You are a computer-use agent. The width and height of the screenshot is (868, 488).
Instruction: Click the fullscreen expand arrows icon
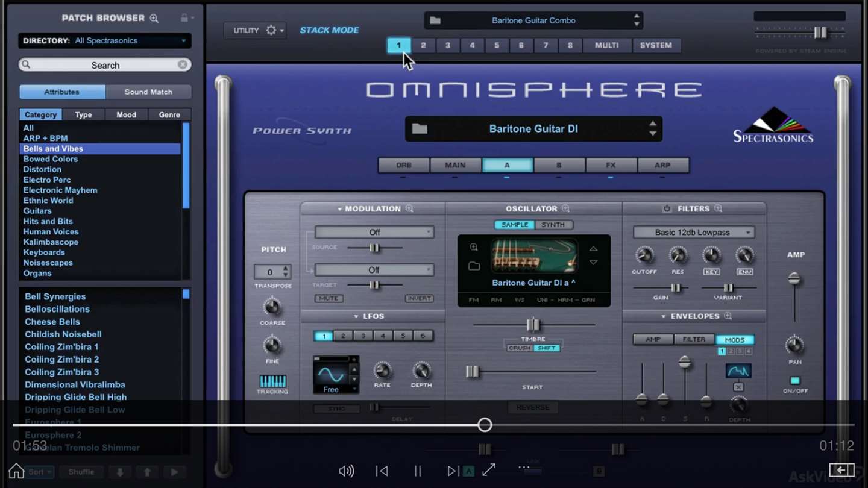click(x=489, y=469)
